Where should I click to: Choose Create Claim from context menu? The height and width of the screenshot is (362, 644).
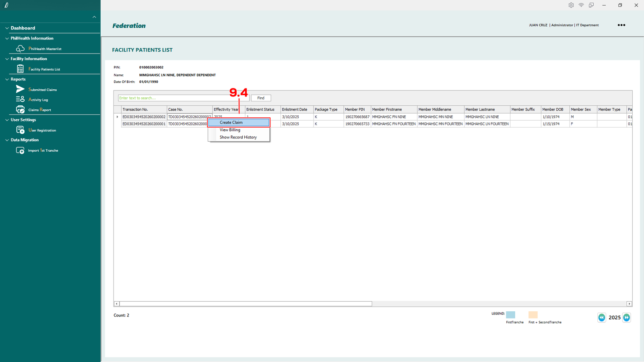238,122
